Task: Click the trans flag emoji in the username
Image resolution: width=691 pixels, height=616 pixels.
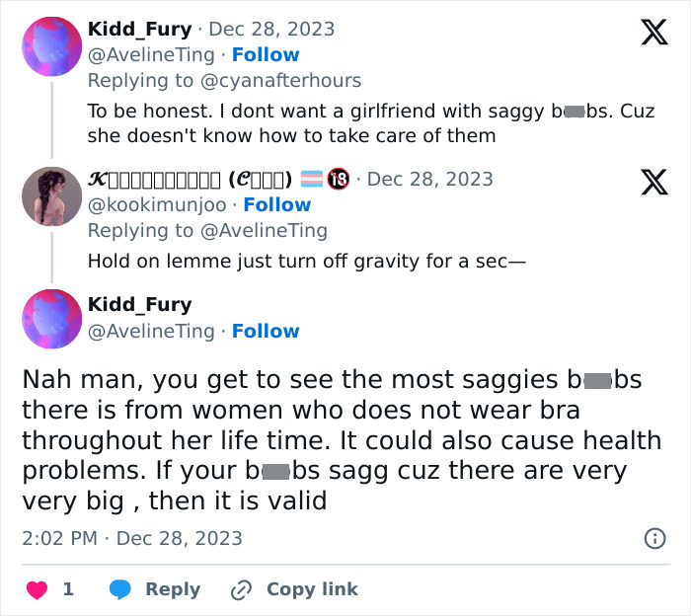Action: (312, 180)
